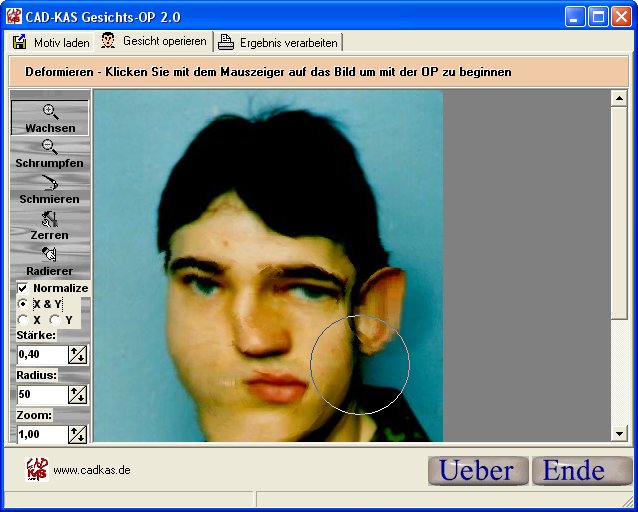The image size is (638, 512).
Task: Click the Radius spinner arrows
Action: [x=77, y=394]
